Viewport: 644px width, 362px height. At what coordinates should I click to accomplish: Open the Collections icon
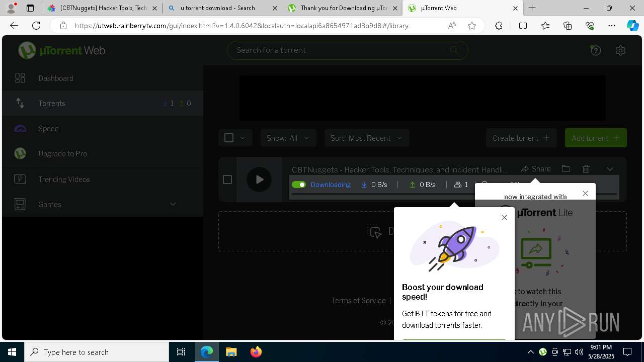568,26
